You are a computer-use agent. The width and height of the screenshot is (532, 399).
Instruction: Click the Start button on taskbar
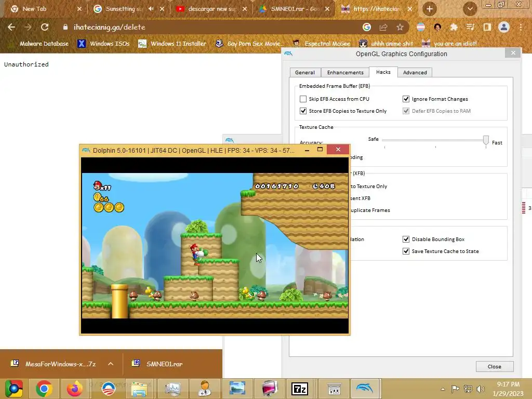point(14,389)
